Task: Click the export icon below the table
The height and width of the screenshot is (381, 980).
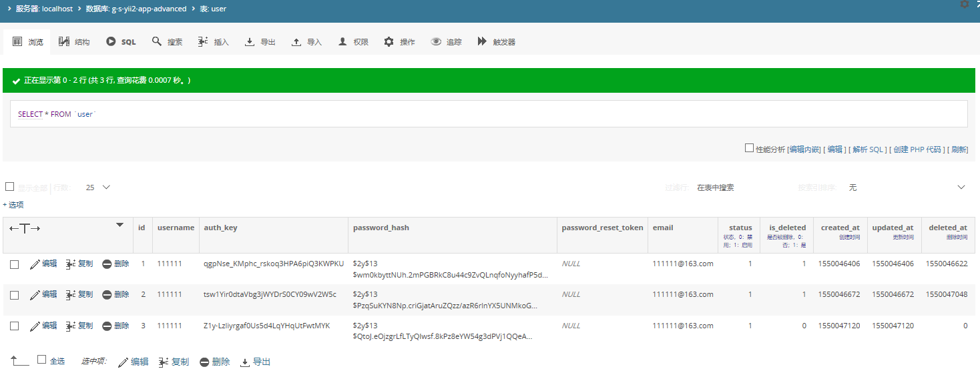Action: pos(245,362)
